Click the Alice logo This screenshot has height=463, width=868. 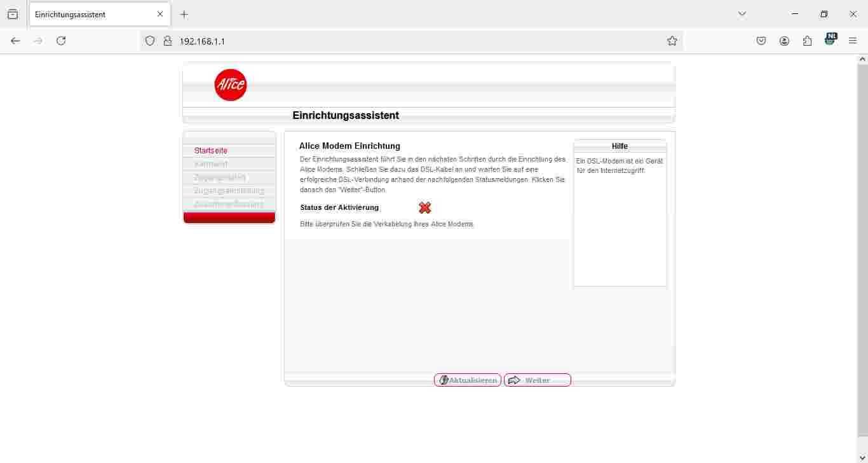click(x=231, y=85)
